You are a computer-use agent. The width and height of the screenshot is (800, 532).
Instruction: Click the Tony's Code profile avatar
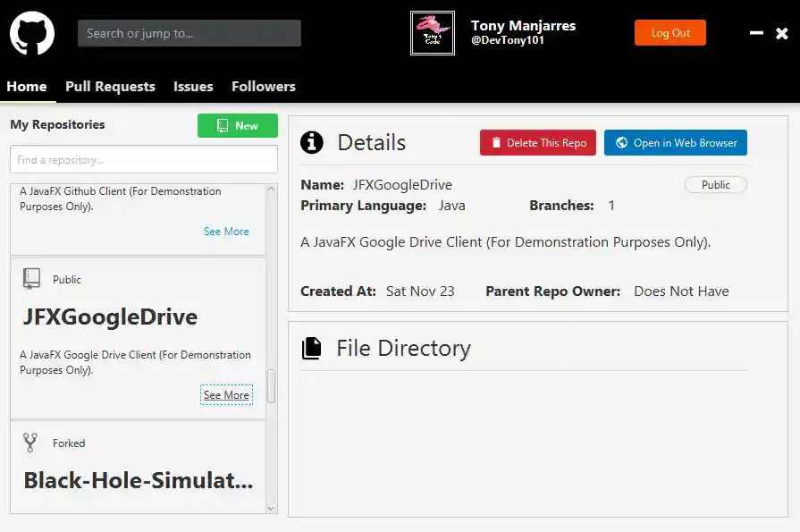coord(432,33)
